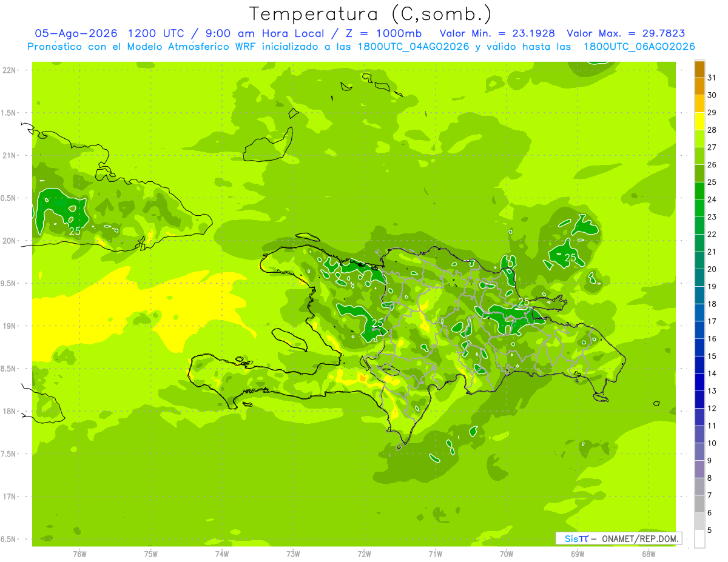
Task: Click the '20' value on the color scale
Action: (712, 269)
